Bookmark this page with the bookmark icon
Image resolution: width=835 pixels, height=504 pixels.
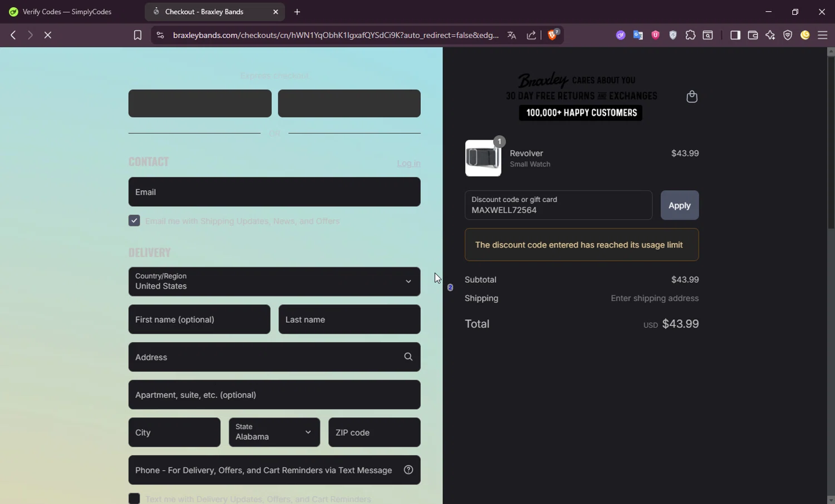137,35
